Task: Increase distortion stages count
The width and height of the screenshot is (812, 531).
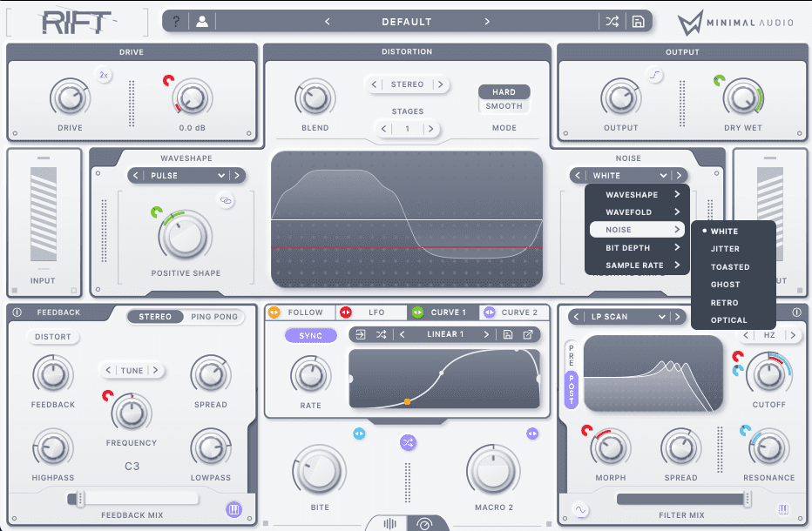Action: coord(431,129)
